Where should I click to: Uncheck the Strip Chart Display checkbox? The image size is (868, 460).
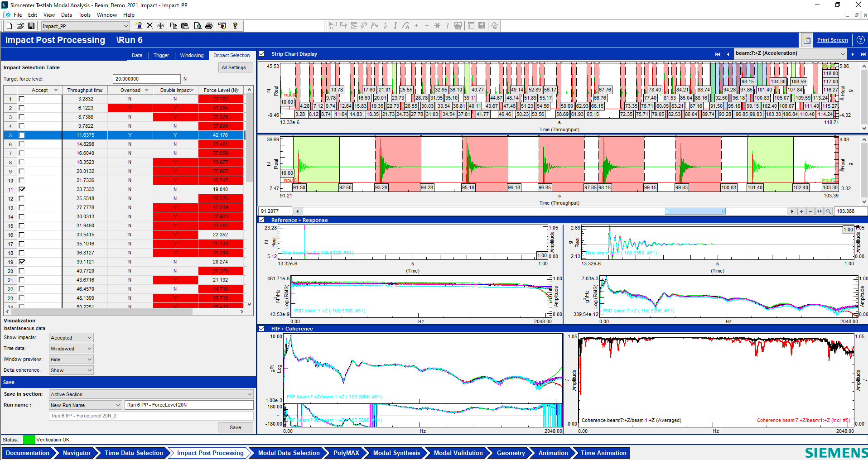262,54
